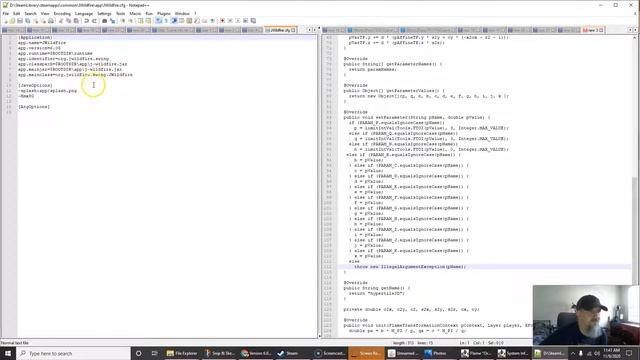Image resolution: width=640 pixels, height=360 pixels.
Task: Toggle Show All Characters icon
Action: [x=166, y=20]
